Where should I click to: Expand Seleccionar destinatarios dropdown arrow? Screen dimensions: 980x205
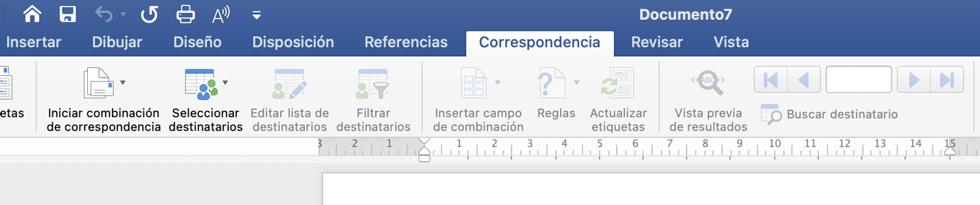click(225, 82)
